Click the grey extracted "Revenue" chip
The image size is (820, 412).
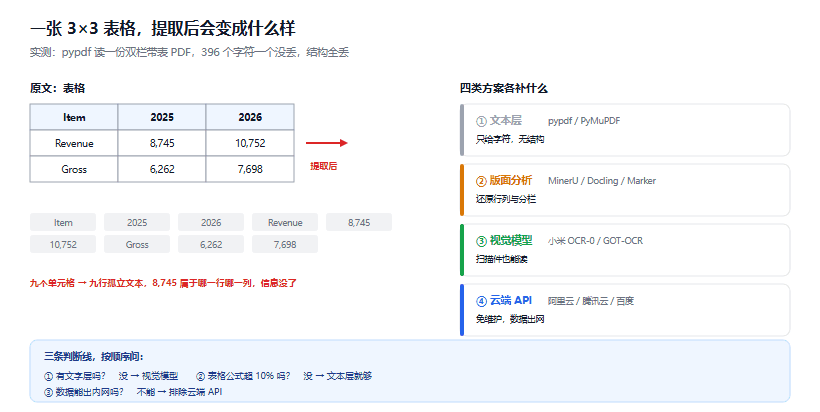[x=285, y=222]
